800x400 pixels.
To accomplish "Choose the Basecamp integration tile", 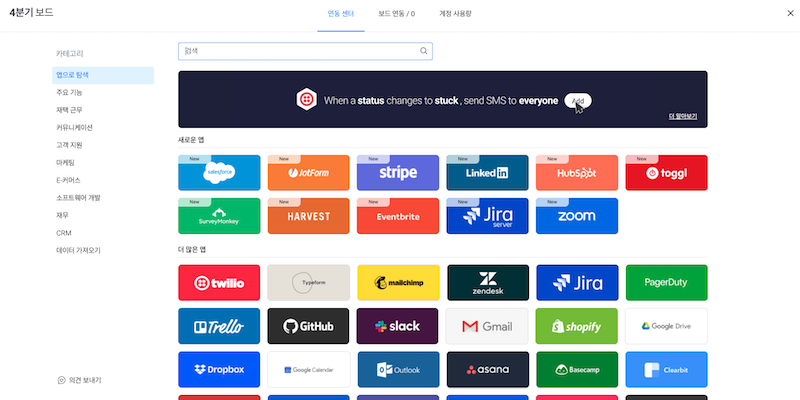I will point(577,369).
